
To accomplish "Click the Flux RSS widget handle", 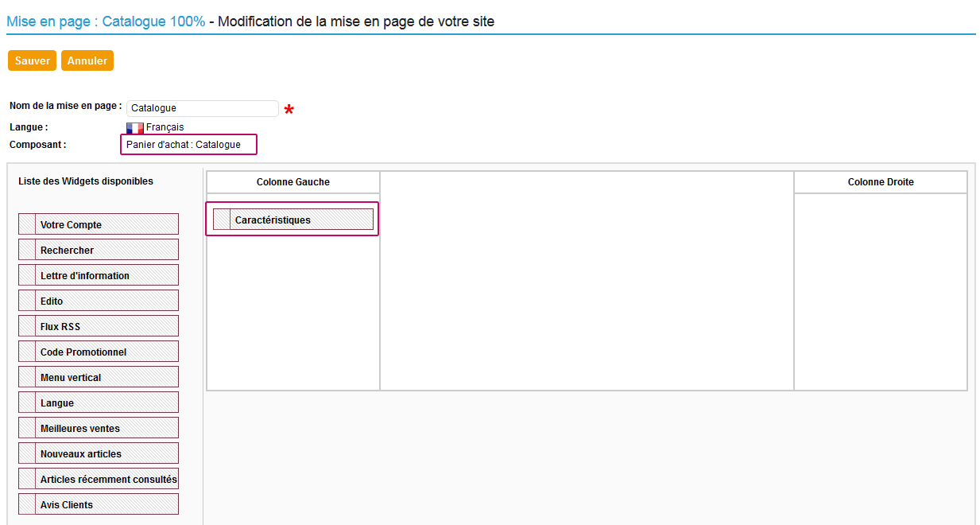I will (27, 326).
